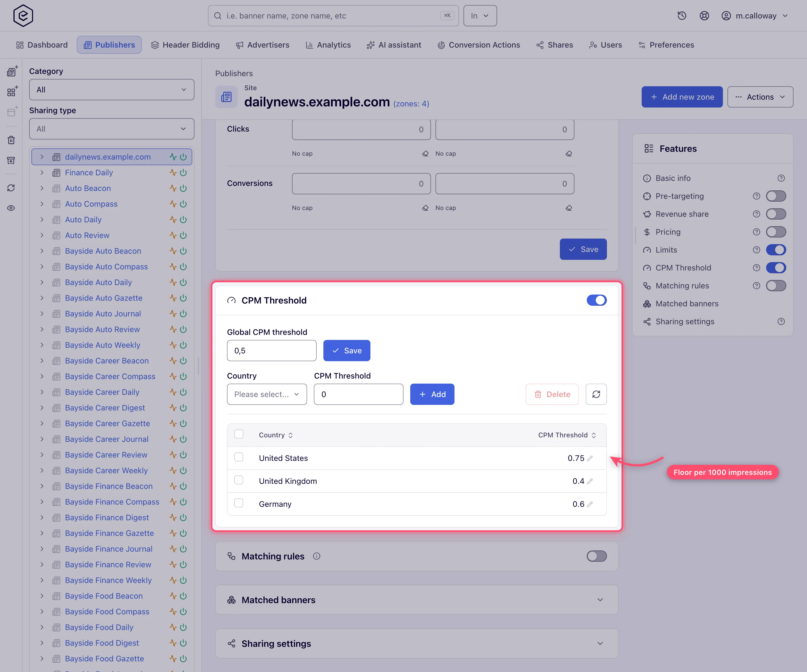Click the eye icon in left sidebar
Image resolution: width=807 pixels, height=672 pixels.
click(11, 208)
